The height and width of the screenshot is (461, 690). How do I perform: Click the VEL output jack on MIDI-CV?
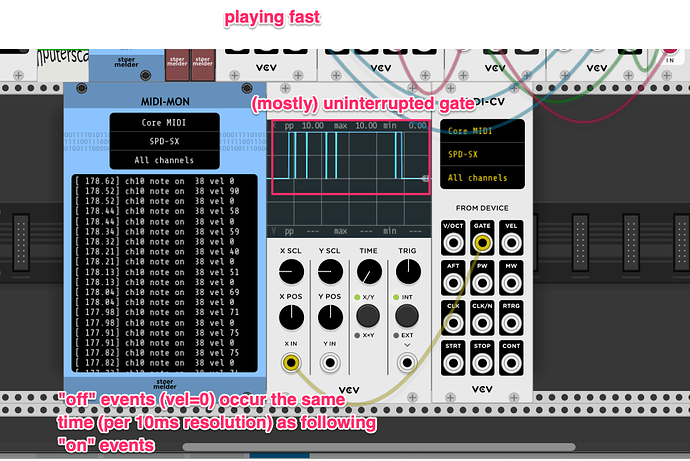pos(511,242)
